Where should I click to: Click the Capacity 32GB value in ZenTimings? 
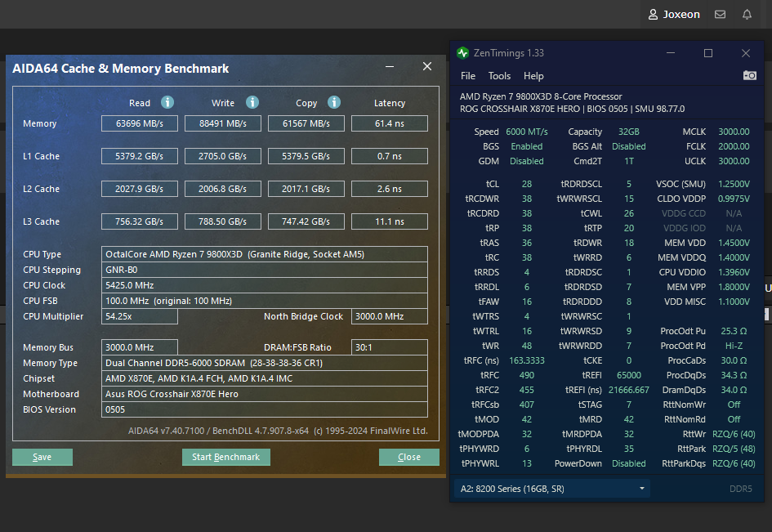click(629, 132)
